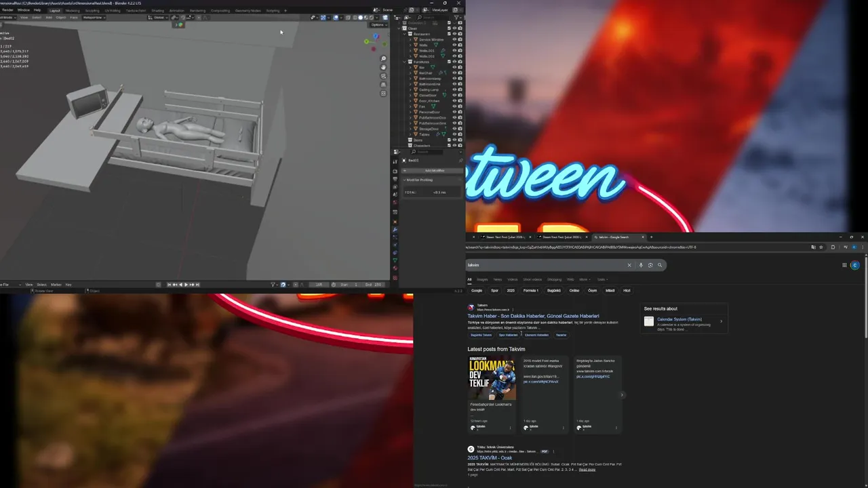Collapse the Restaurant collection in outliner
This screenshot has height=488, width=868.
click(405, 34)
